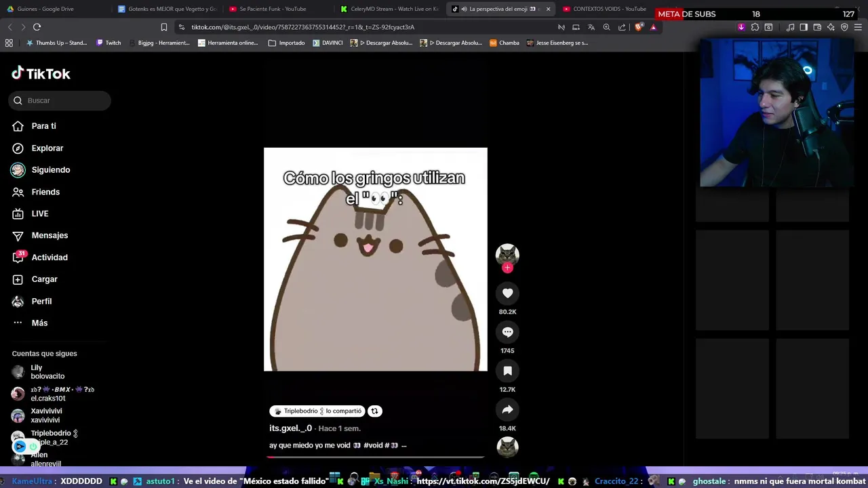Open the extensions puzzle icon
868x488 pixels.
tap(755, 27)
